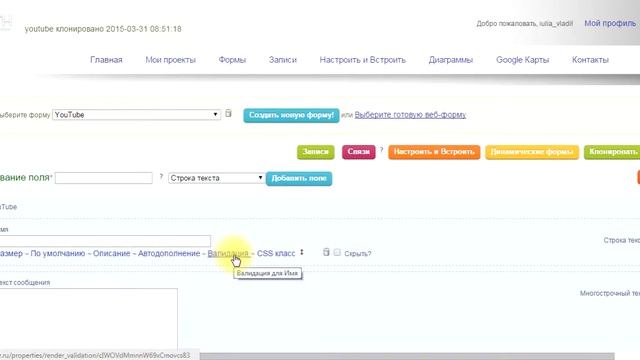The width and height of the screenshot is (640, 360).
Task: Focus the Имя text field preview input
Action: point(105,240)
